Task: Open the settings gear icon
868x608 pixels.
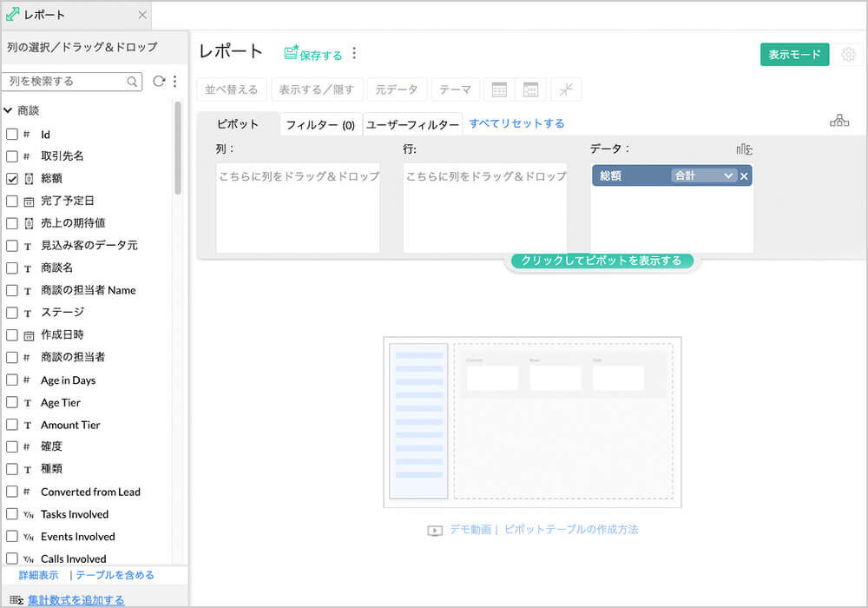Action: click(848, 54)
